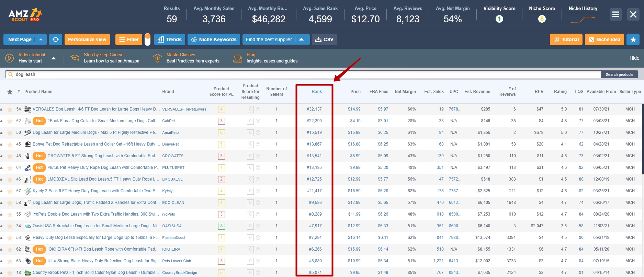Open Niche Keywords
644x277 pixels.
(x=214, y=39)
